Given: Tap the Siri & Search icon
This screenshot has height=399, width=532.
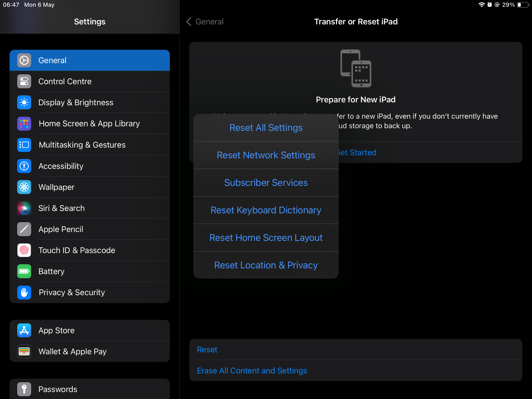Looking at the screenshot, I should click(24, 208).
